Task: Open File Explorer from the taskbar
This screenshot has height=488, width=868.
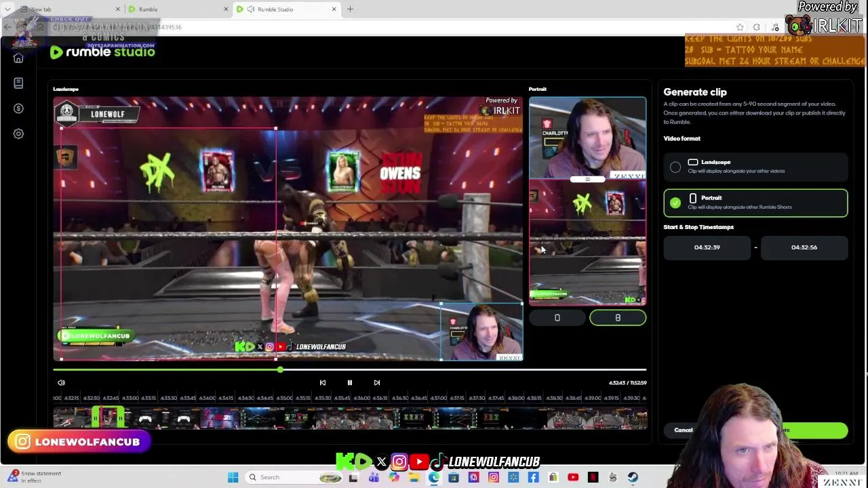Action: [x=414, y=477]
